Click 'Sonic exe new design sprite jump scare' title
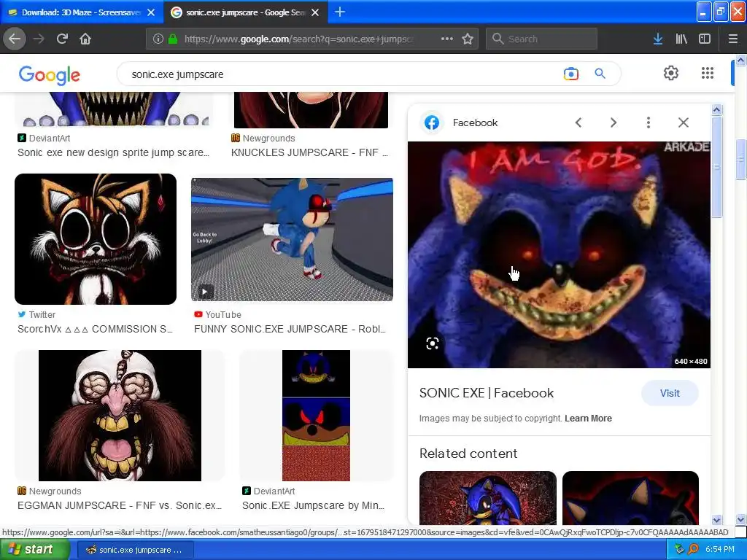Image resolution: width=747 pixels, height=560 pixels. coord(113,153)
